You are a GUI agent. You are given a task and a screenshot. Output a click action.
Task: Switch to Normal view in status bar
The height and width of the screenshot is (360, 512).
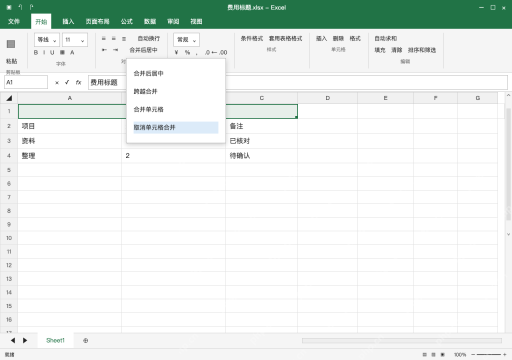pyautogui.click(x=425, y=355)
